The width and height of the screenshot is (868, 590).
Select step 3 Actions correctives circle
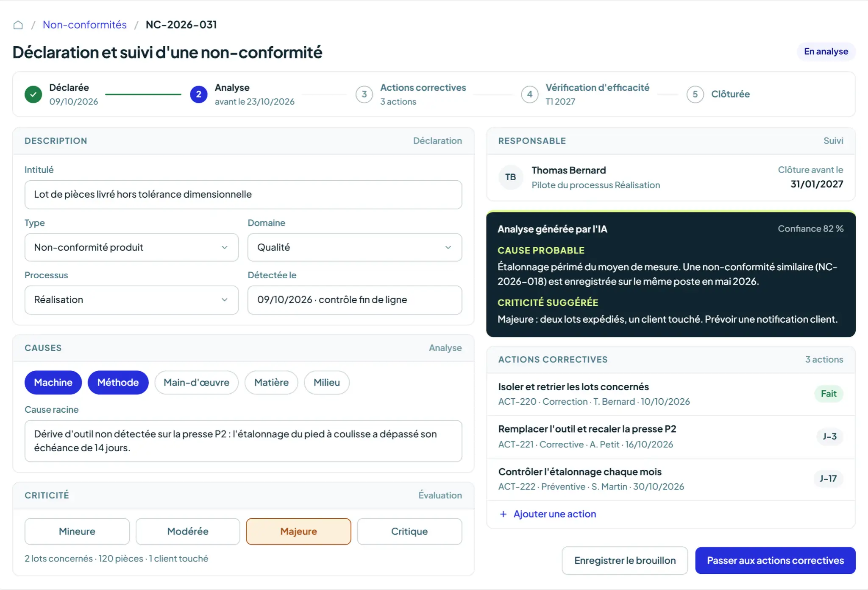364,94
